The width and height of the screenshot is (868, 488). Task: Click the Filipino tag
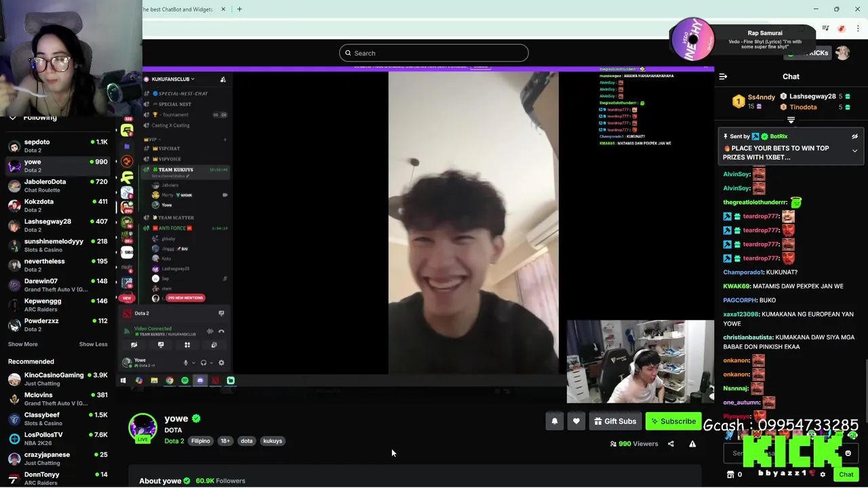point(201,441)
